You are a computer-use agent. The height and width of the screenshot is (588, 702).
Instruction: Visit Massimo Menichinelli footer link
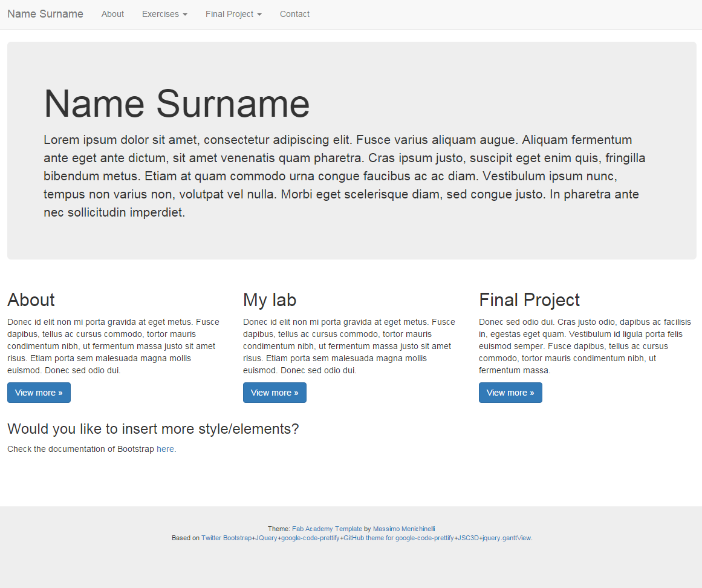[404, 529]
